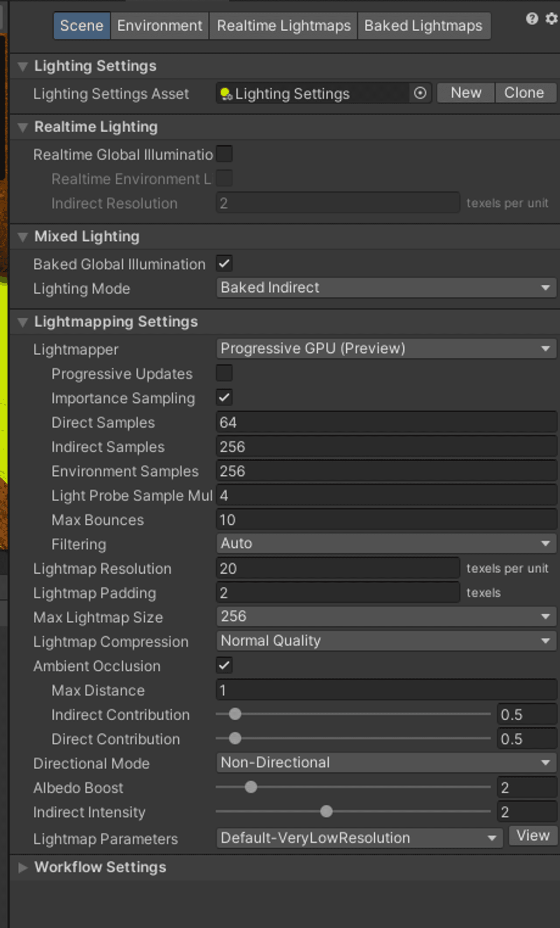Image resolution: width=560 pixels, height=928 pixels.
Task: Click the Direct Samples input field
Action: [x=385, y=422]
